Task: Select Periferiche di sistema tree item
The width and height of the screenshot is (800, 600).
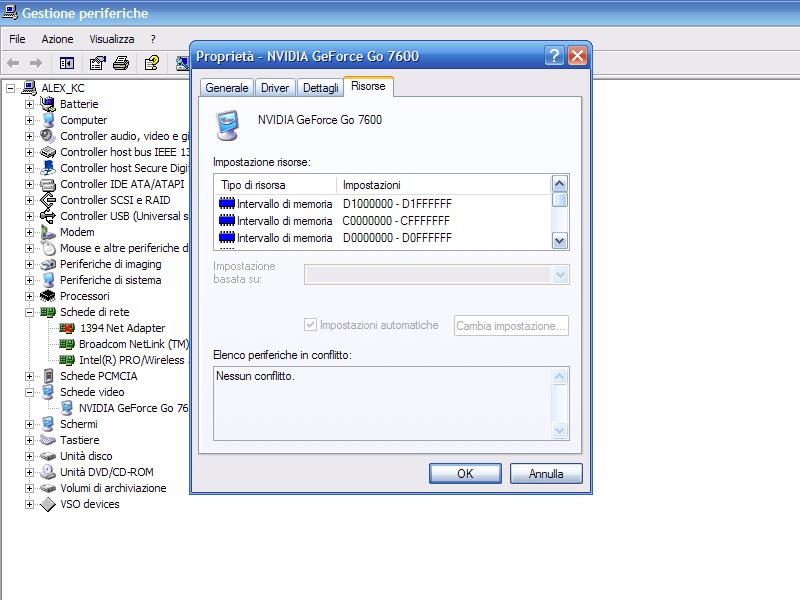Action: pyautogui.click(x=111, y=280)
